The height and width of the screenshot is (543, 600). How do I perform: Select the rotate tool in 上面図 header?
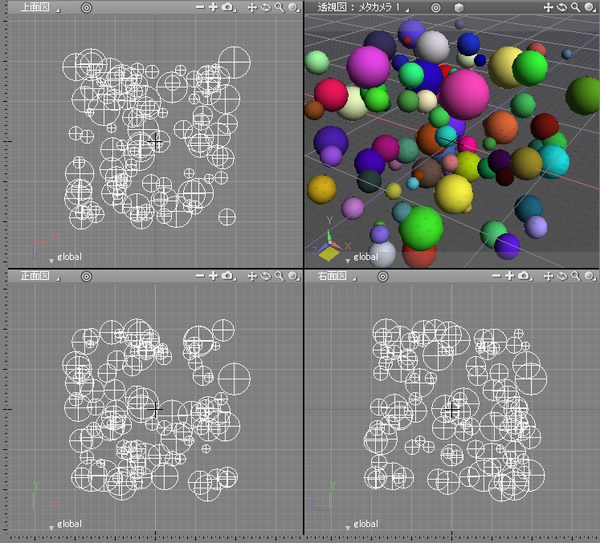[266, 7]
